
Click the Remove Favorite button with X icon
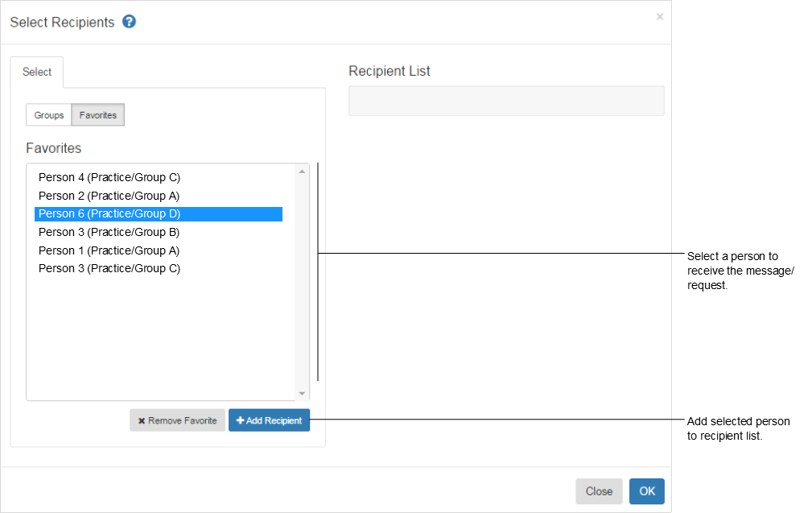pyautogui.click(x=177, y=420)
